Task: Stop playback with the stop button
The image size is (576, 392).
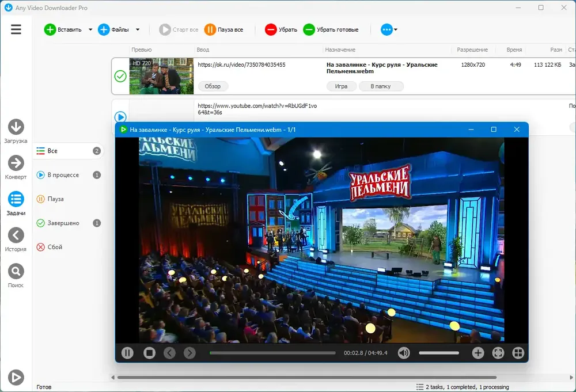Action: tap(149, 353)
